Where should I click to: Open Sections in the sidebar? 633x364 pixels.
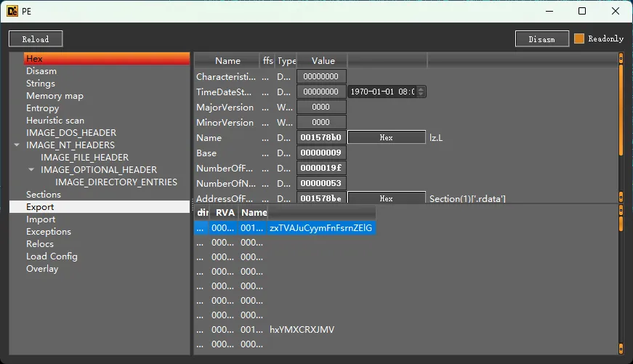pos(43,195)
